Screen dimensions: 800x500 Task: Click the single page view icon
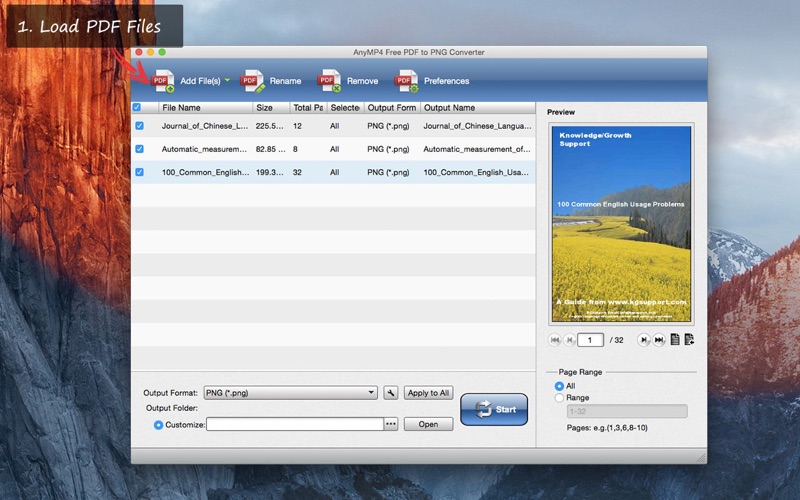tap(675, 340)
